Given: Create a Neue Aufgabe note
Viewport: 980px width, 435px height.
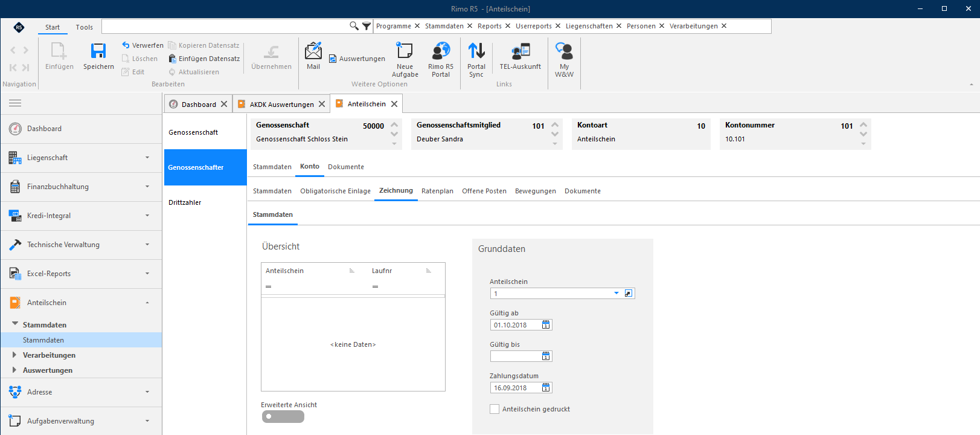Looking at the screenshot, I should point(405,51).
